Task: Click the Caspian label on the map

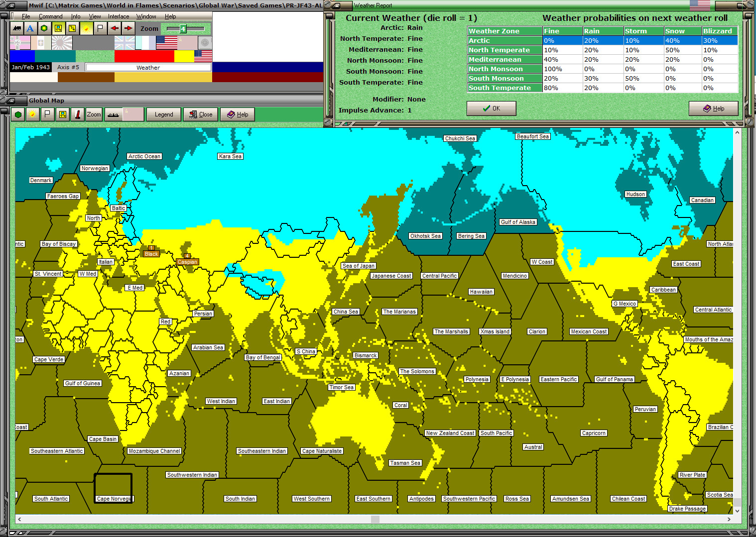Action: click(x=187, y=262)
